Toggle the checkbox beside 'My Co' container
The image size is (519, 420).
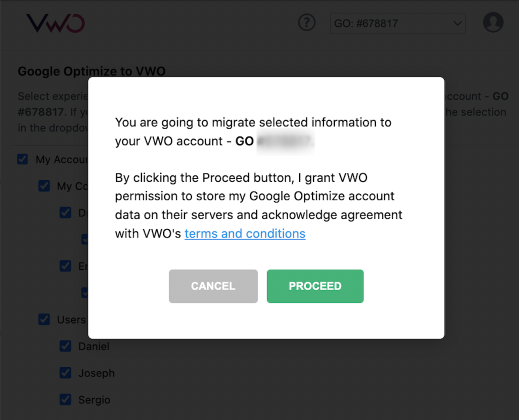point(44,186)
